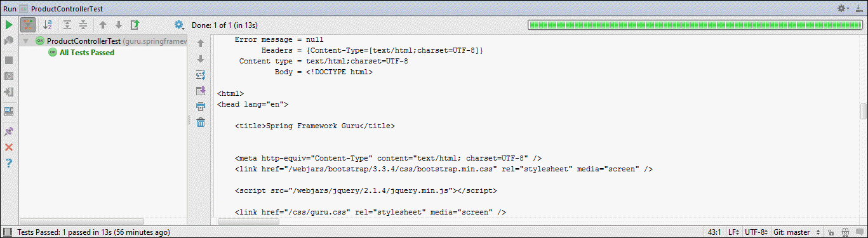Toggle soft-wrap in console output
Image resolution: width=868 pixels, height=238 pixels.
coord(201,75)
